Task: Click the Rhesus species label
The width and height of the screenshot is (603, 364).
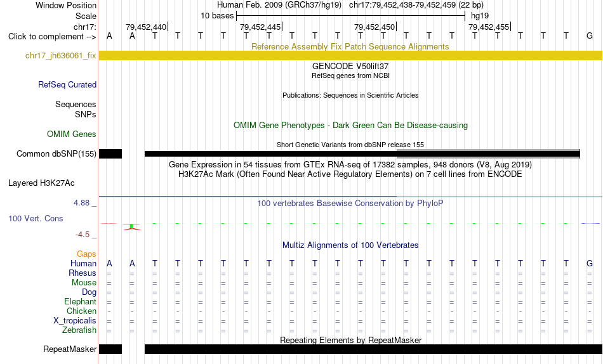Action: click(x=83, y=273)
